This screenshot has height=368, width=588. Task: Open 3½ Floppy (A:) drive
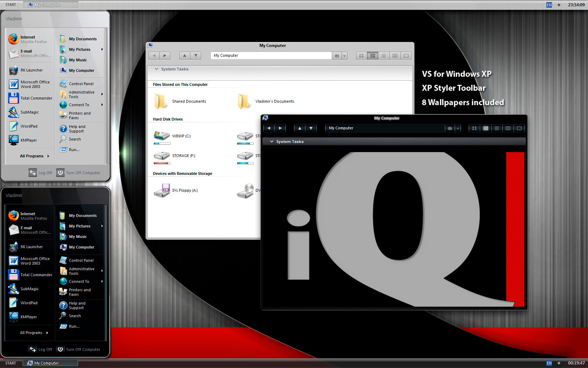click(x=176, y=190)
